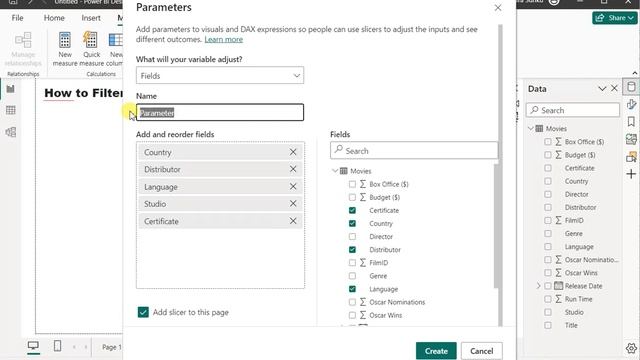Remove Studio from parameter fields list
This screenshot has width=640, height=360.
[x=293, y=204]
